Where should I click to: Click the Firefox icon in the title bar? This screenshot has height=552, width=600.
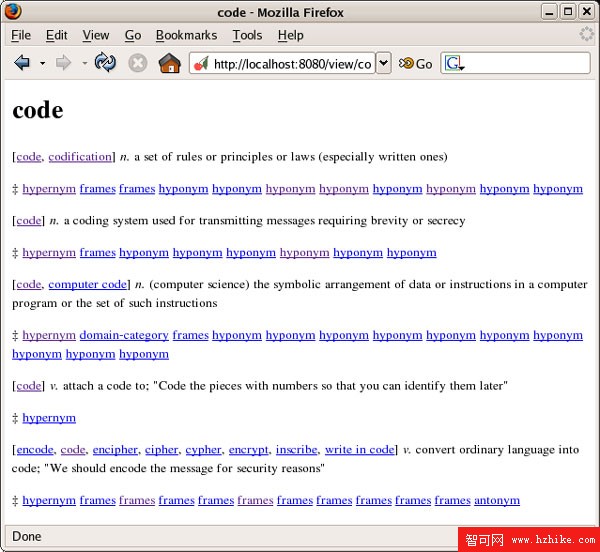[13, 12]
